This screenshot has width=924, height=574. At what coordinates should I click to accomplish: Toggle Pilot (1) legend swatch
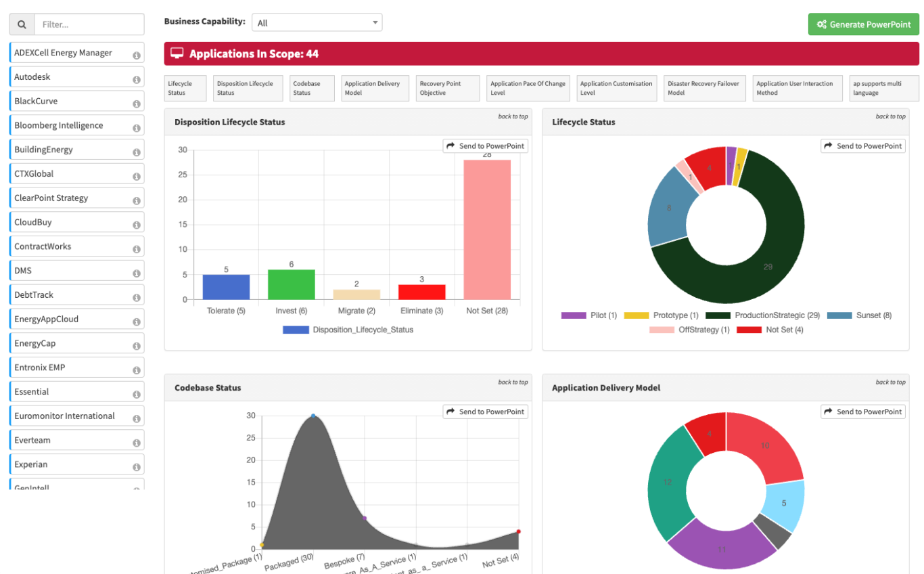[x=574, y=315]
